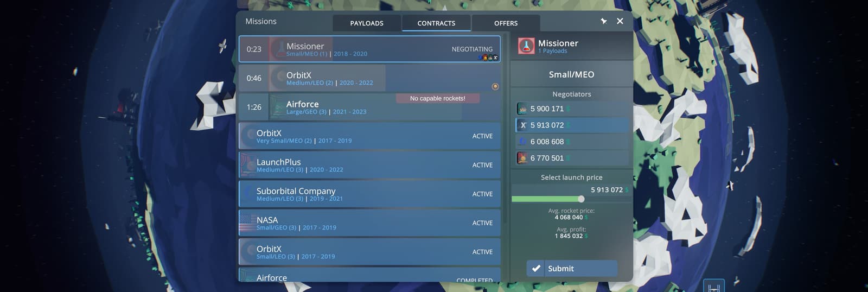The image size is (868, 292).
Task: Select negotiator bid 5 900 171
Action: (572, 109)
